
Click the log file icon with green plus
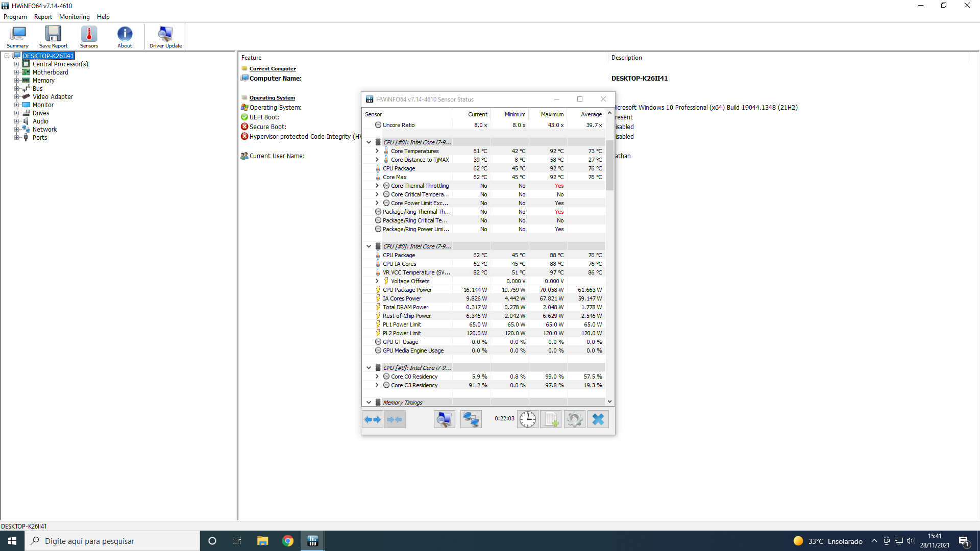[x=551, y=419]
